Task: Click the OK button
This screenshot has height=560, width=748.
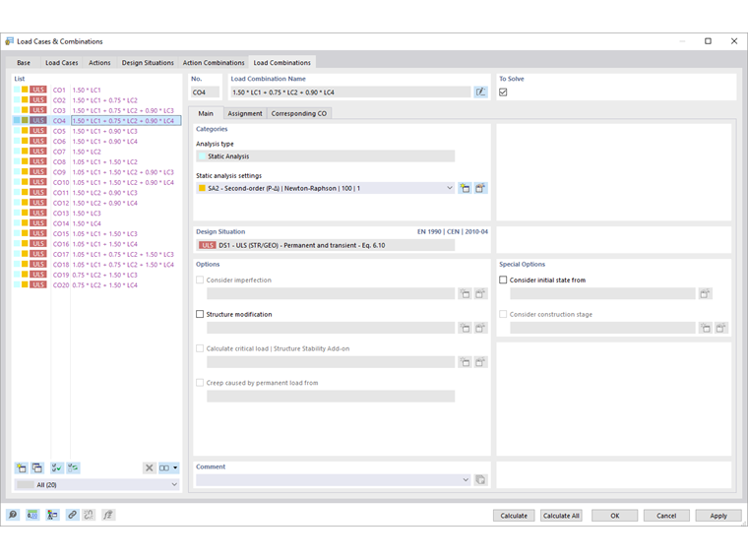Action: tap(614, 516)
